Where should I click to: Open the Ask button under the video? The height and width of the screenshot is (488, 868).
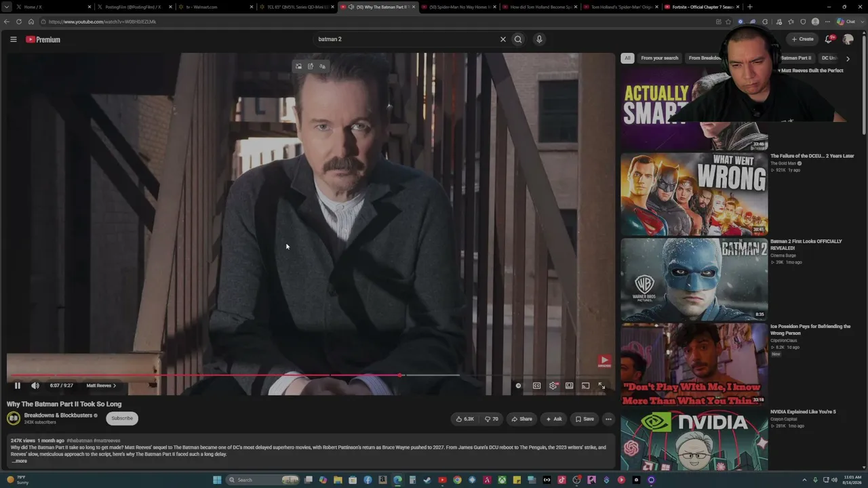(x=554, y=419)
